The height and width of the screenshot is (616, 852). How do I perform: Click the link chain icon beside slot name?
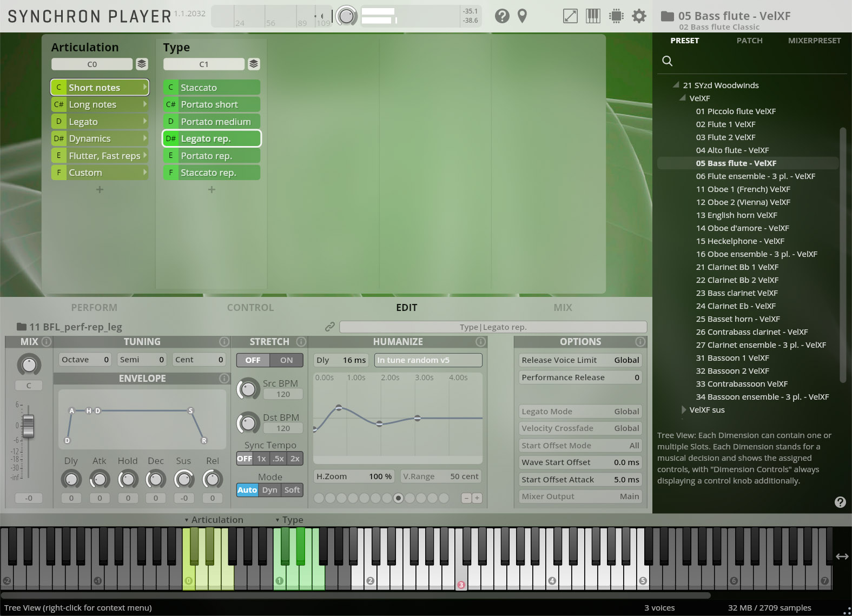(329, 327)
